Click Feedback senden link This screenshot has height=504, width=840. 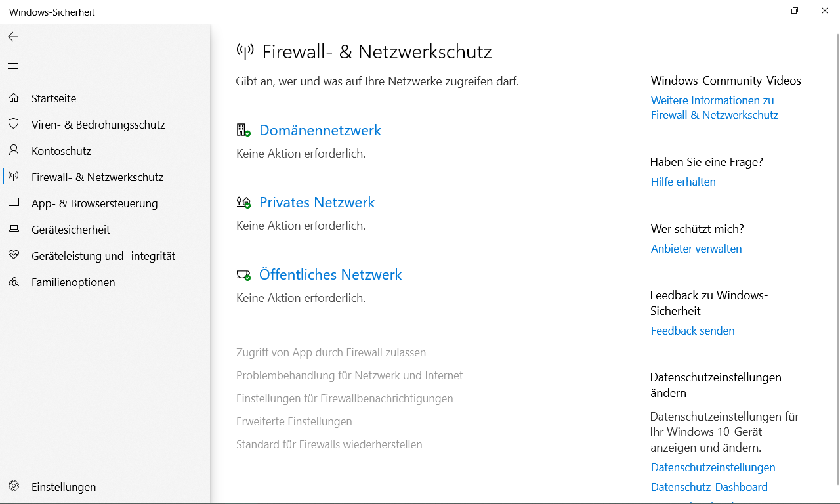(x=692, y=331)
